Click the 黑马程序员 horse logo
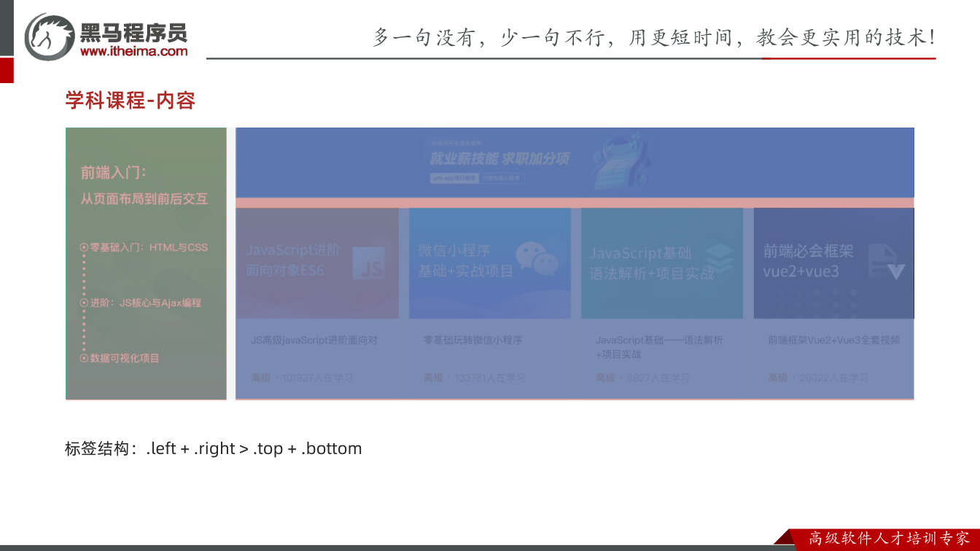Screen dimensions: 980x551 click(x=50, y=36)
